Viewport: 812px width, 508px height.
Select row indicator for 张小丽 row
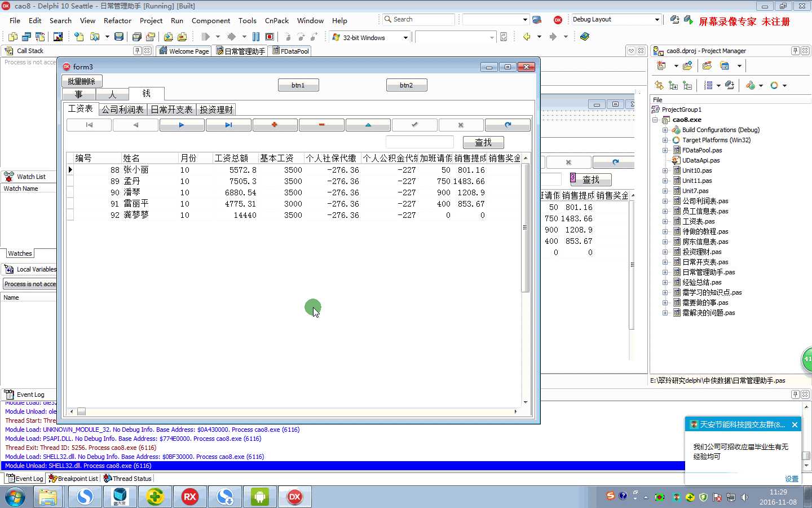point(70,170)
